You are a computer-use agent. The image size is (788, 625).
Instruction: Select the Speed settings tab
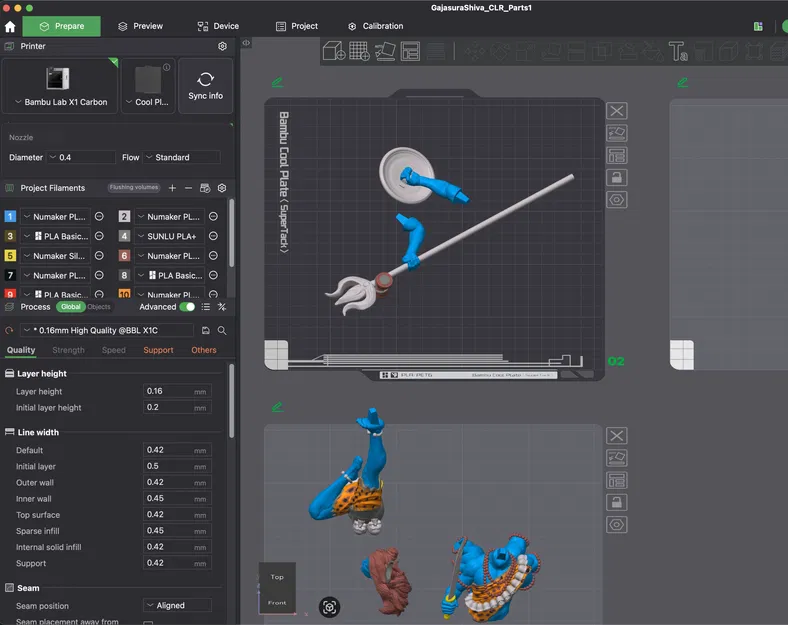[114, 350]
